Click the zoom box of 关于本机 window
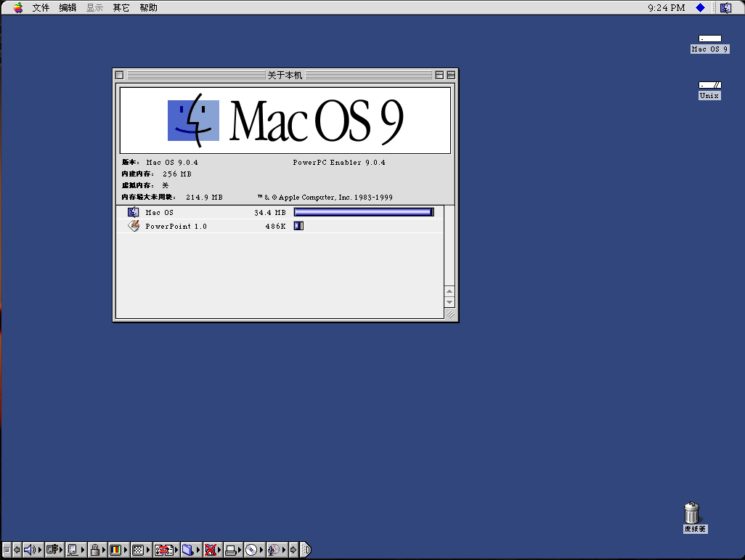This screenshot has height=560, width=745. [x=439, y=75]
